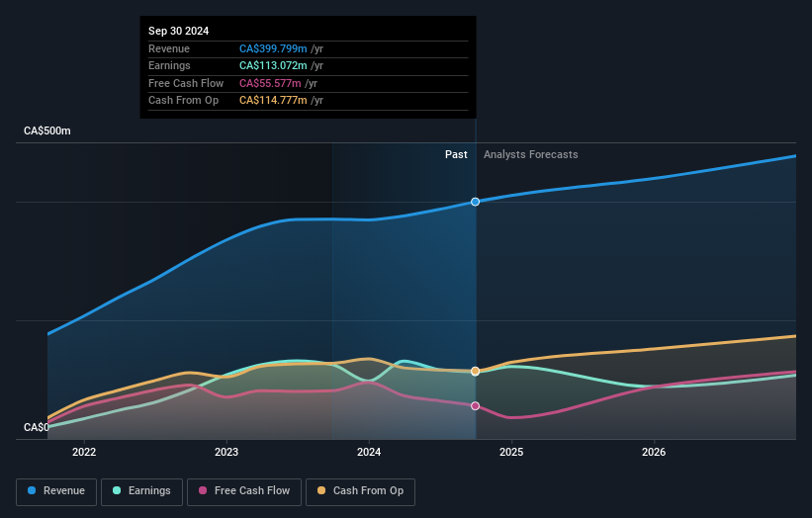This screenshot has height=518, width=812.
Task: Click the orange Cash From Op legend dot
Action: point(321,490)
